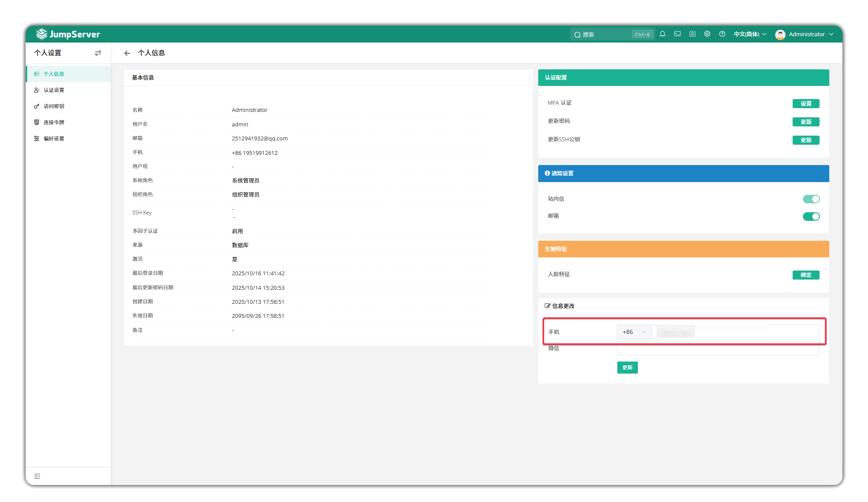Click the 微信 input field

(718, 350)
